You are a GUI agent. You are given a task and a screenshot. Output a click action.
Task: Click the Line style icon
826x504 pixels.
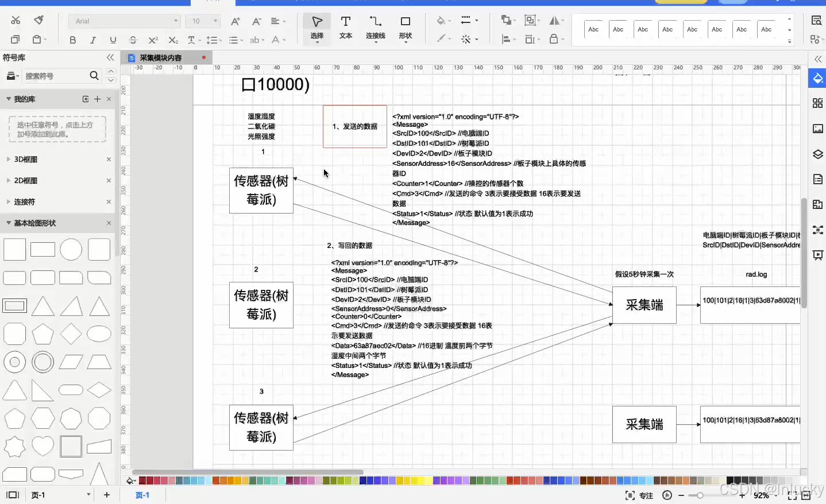[466, 21]
